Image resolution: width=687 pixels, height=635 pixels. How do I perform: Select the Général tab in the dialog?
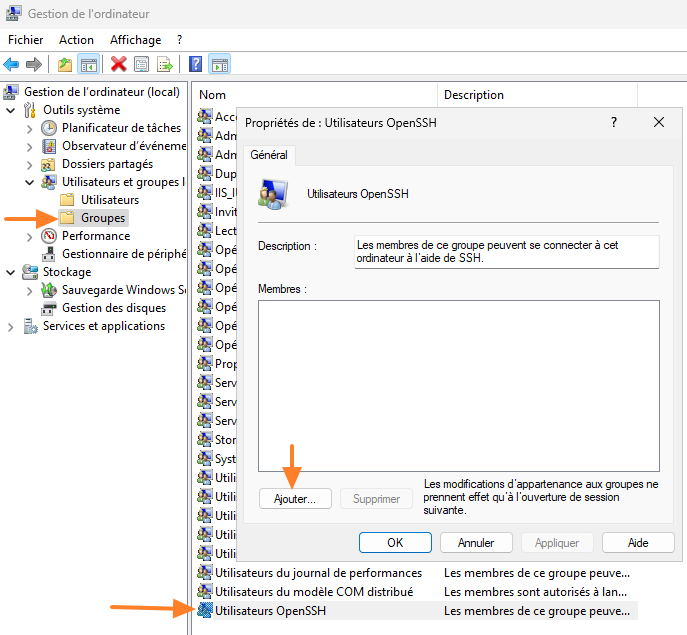(x=268, y=155)
